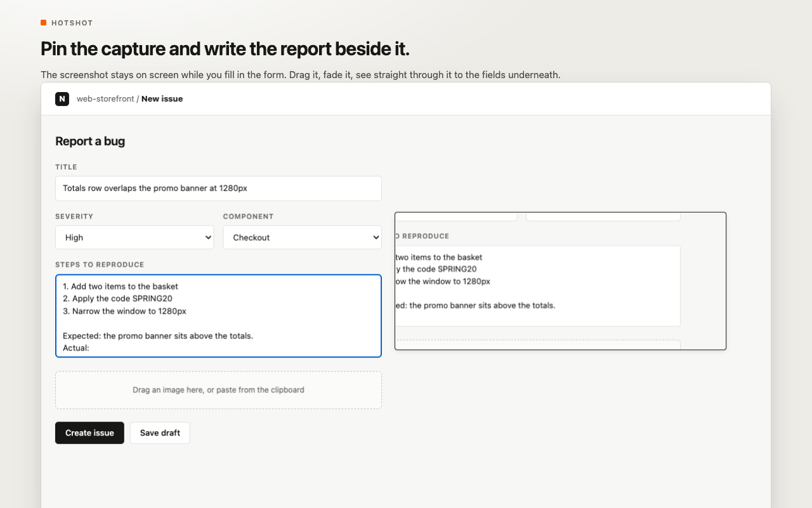Click the Title input field
The image size is (812, 508).
coord(218,189)
